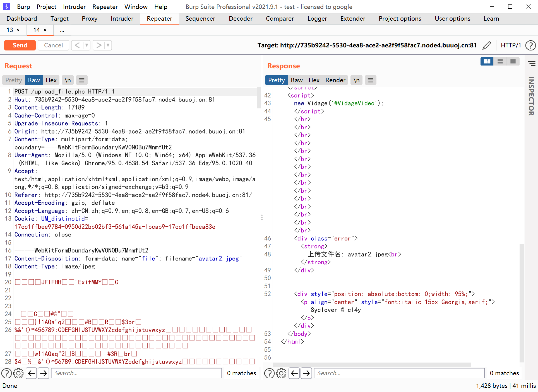Click response search help question icon
This screenshot has height=392, width=538.
point(269,373)
